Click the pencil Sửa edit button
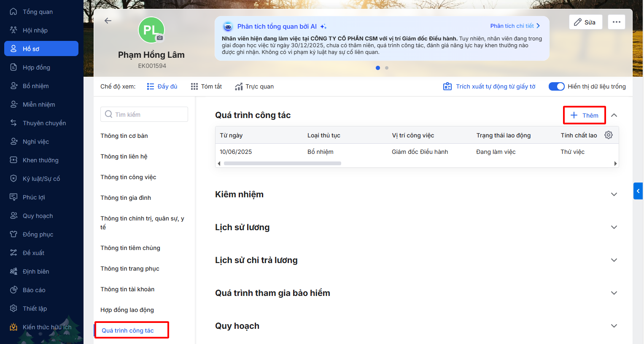Image resolution: width=644 pixels, height=344 pixels. click(585, 22)
